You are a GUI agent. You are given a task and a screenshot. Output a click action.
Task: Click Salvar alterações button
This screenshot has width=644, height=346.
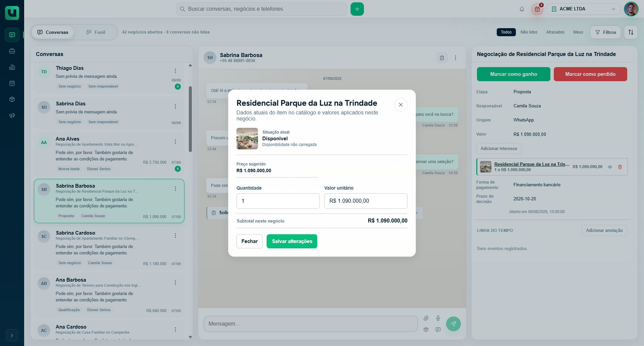(x=292, y=241)
